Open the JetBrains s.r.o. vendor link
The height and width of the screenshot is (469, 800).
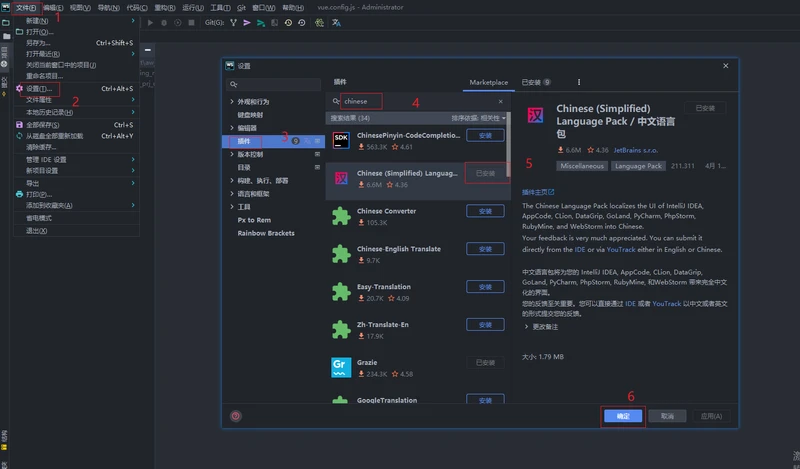(636, 150)
